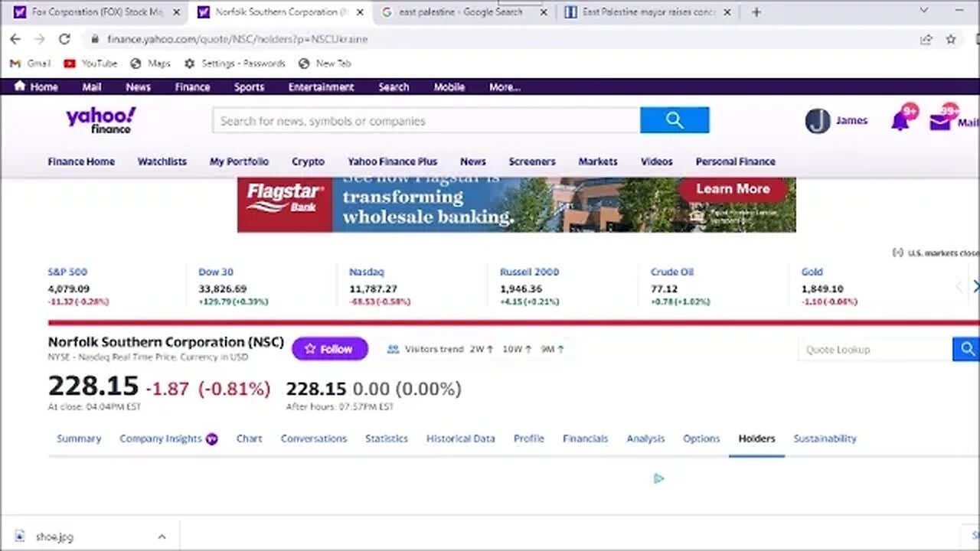980x551 pixels.
Task: Open Gmail bookmark
Action: [30, 64]
